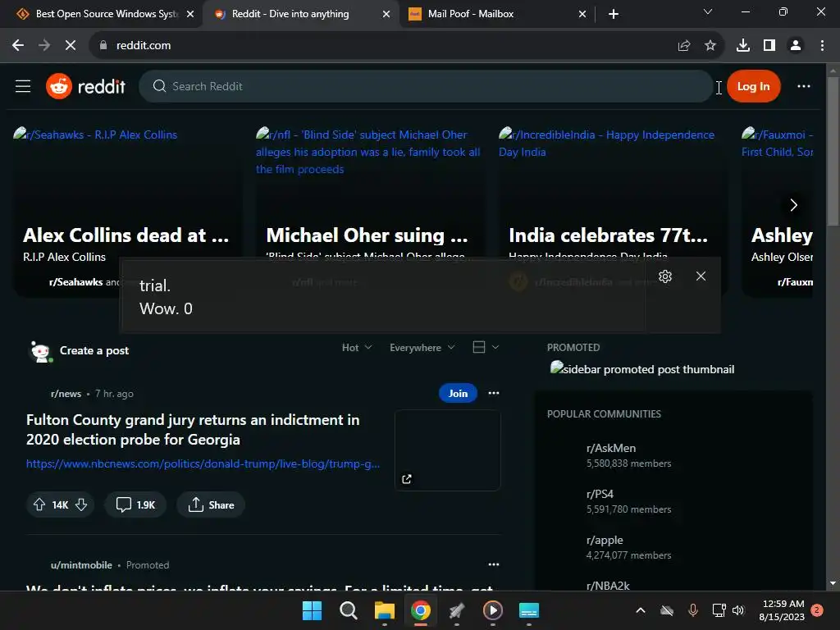
Task: Open r/apple popular community
Action: tap(605, 540)
